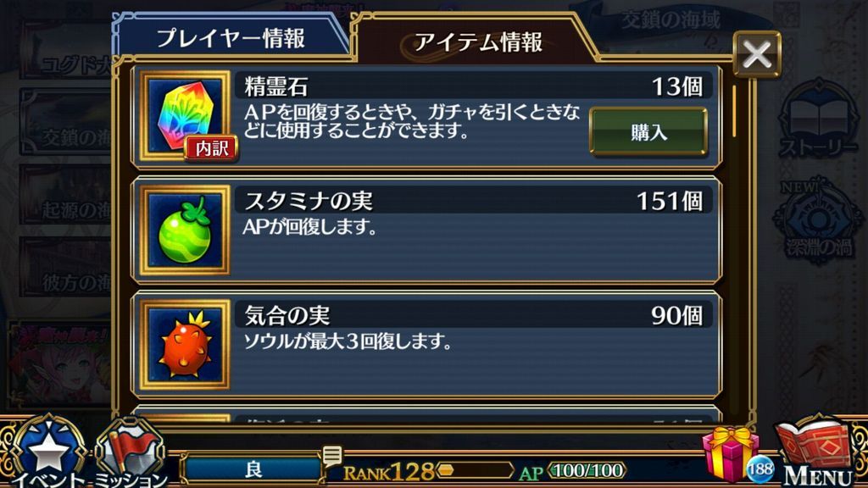This screenshot has width=868, height=488.
Task: Click the 購入 purchase button
Action: click(648, 132)
